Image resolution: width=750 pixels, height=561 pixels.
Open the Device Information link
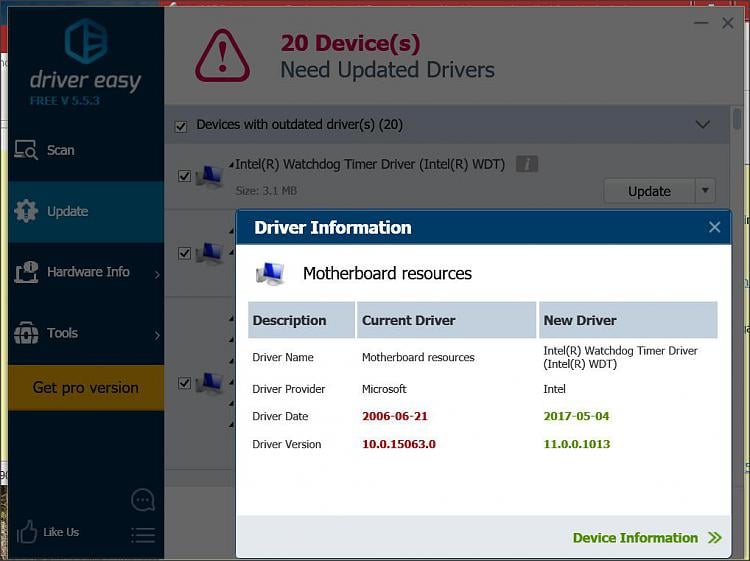635,538
